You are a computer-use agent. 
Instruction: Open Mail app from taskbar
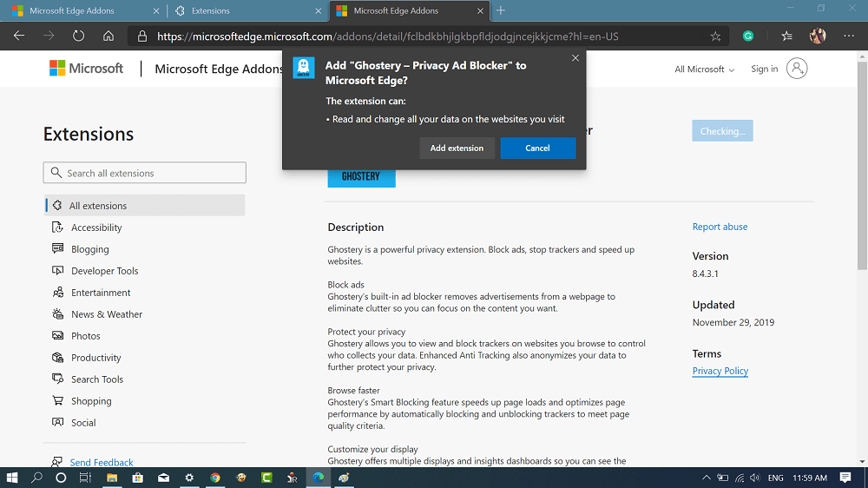(x=163, y=478)
